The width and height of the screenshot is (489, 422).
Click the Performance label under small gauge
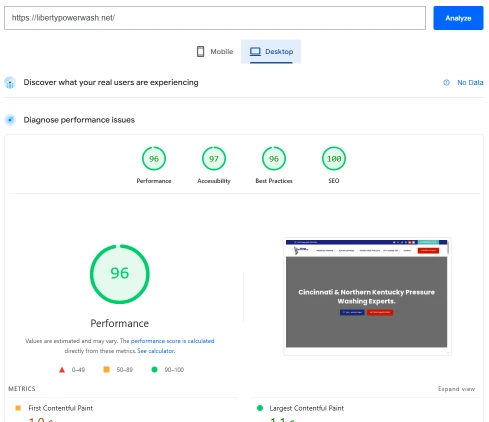[154, 181]
